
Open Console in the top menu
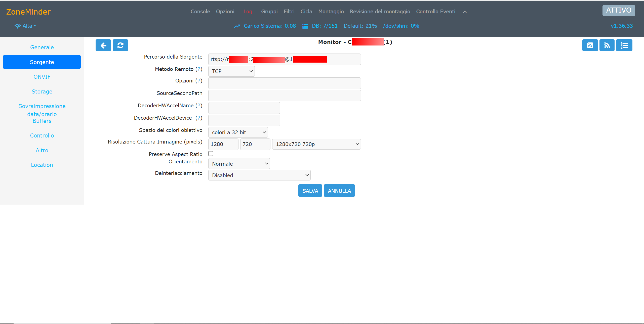(x=200, y=12)
